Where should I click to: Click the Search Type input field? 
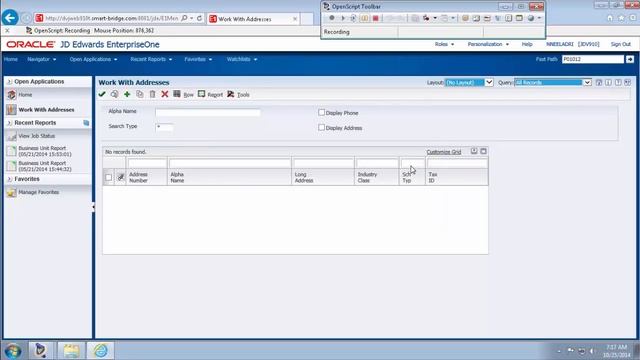click(164, 127)
